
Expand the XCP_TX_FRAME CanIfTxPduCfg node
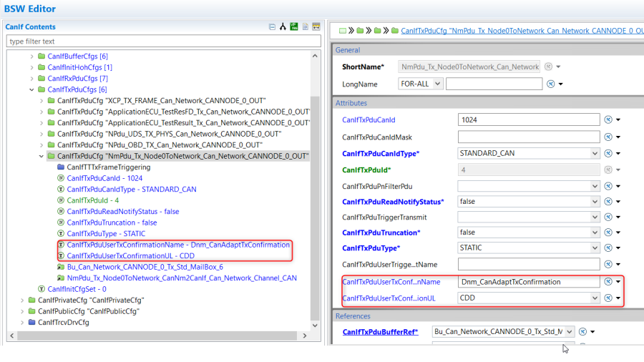[42, 101]
